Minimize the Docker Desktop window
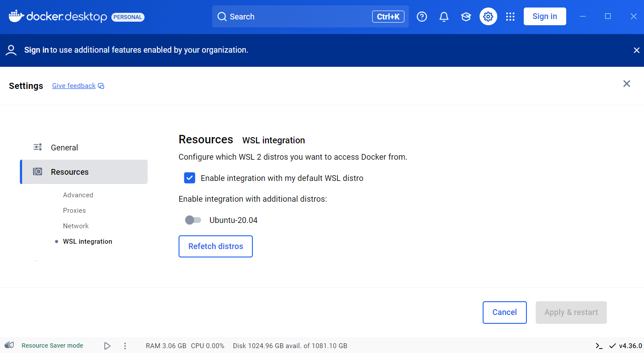Viewport: 644px width, 353px height. click(x=583, y=16)
